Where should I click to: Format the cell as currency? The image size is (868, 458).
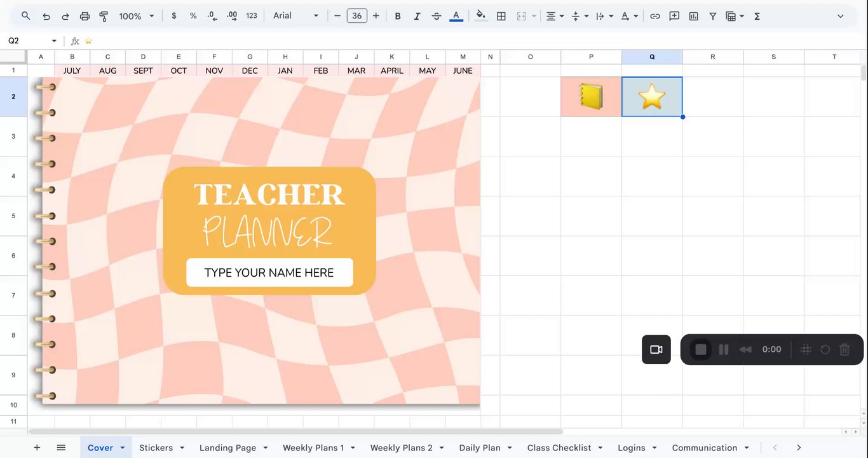pyautogui.click(x=174, y=16)
